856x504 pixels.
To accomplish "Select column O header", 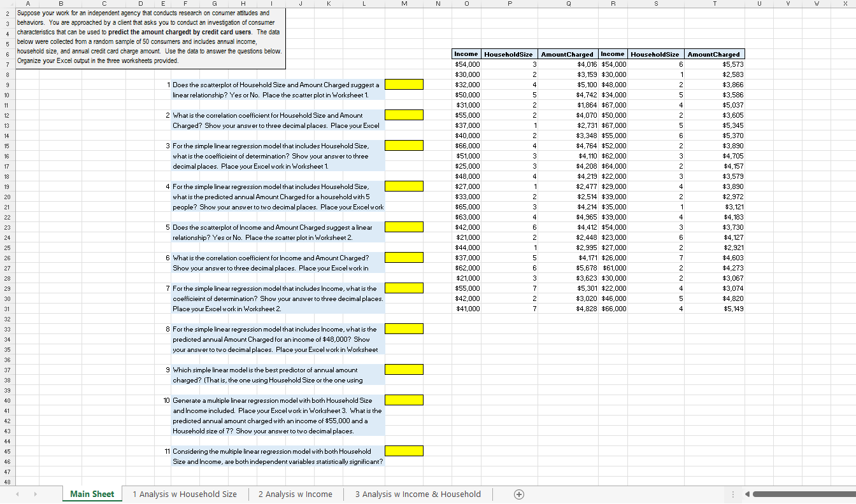I will pos(466,4).
